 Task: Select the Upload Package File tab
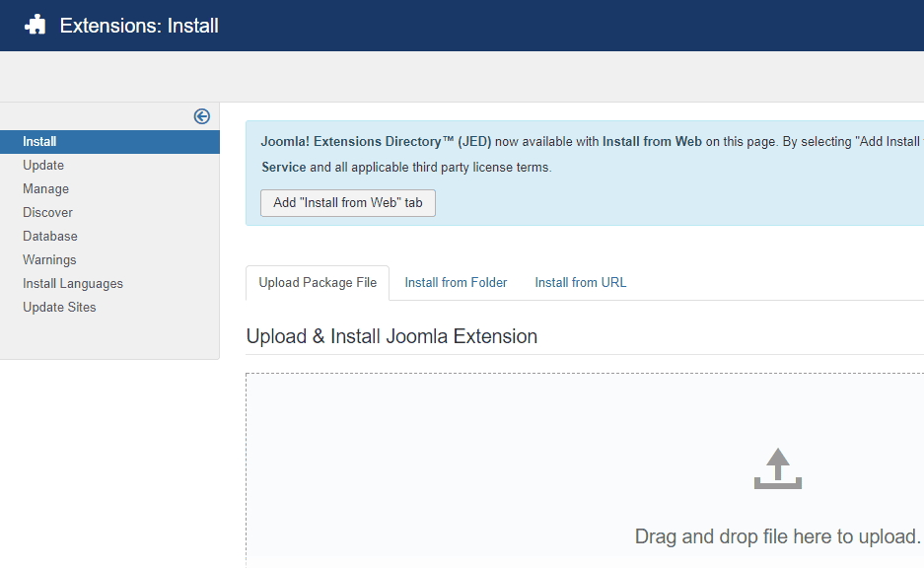(x=318, y=282)
